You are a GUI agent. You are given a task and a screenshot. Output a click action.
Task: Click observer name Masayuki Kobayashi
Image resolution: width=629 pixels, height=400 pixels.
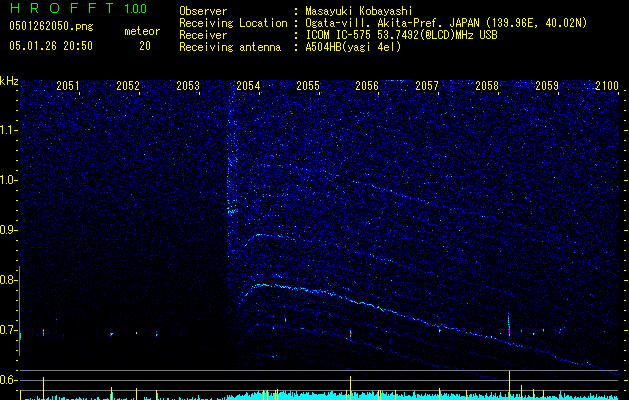[359, 11]
